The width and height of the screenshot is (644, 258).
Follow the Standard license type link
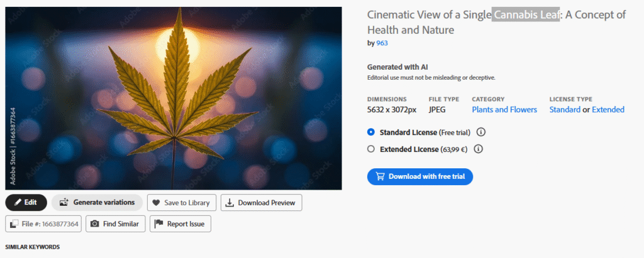[565, 109]
